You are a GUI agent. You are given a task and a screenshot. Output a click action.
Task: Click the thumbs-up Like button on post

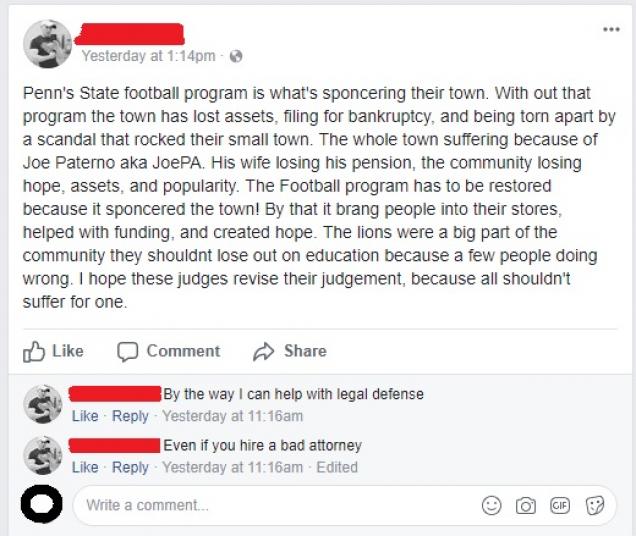(53, 351)
